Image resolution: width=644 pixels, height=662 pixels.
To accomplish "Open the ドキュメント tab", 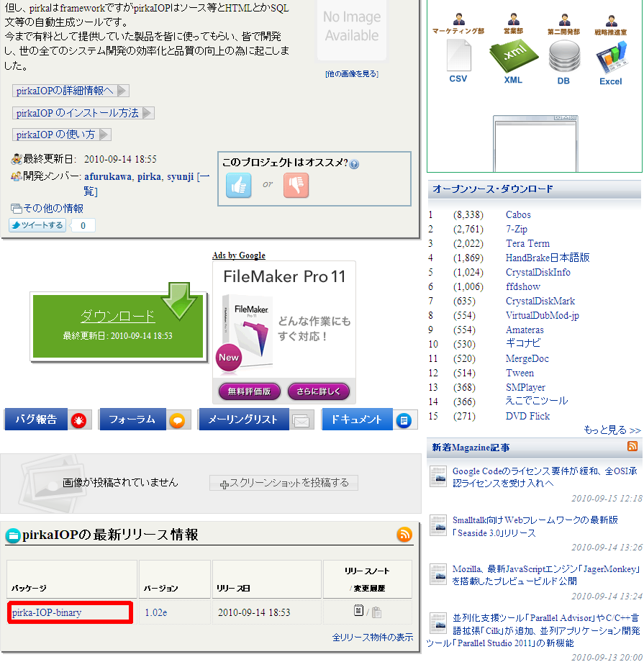I will pos(367,420).
